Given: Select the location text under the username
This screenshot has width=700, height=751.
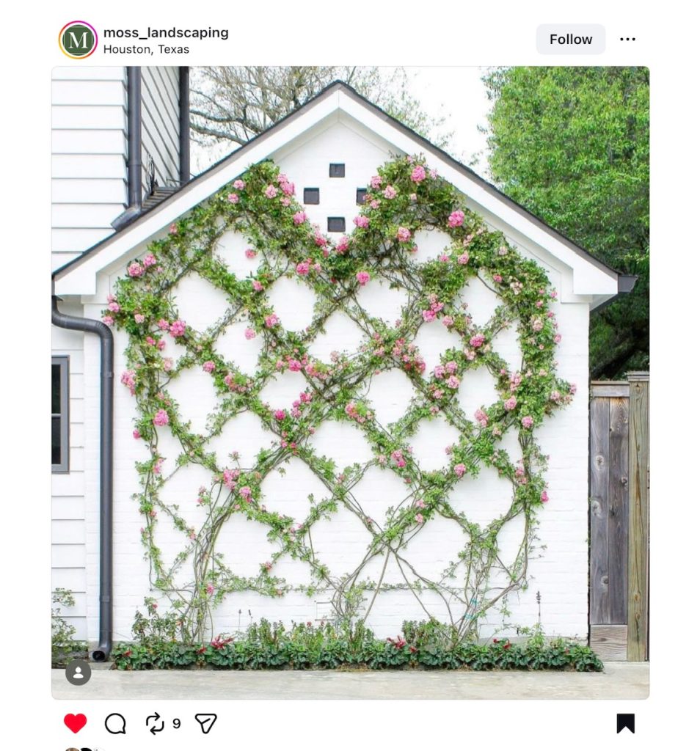Looking at the screenshot, I should 146,49.
